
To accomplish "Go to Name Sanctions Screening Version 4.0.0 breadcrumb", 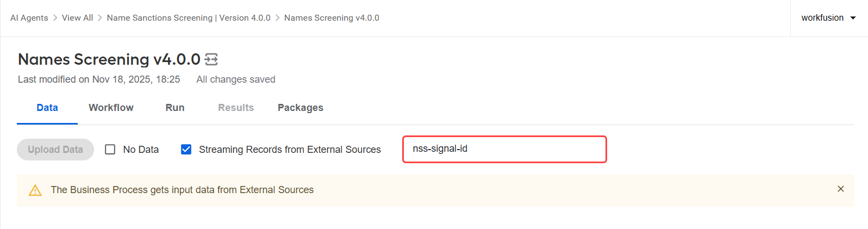I will 189,18.
